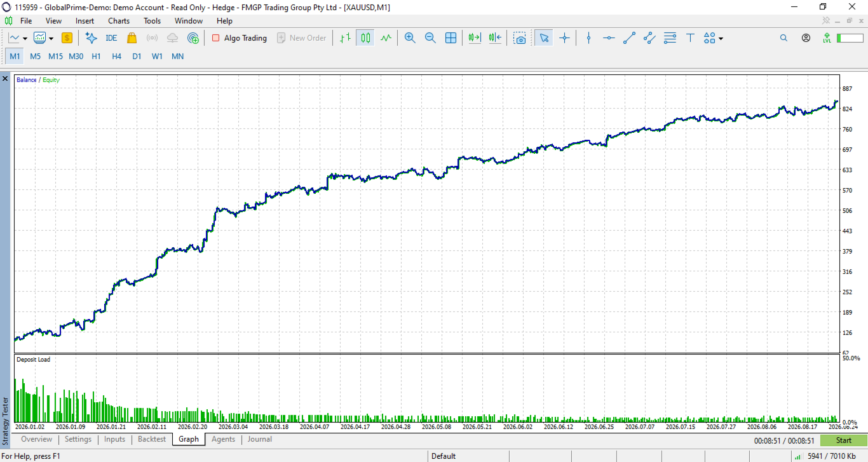Zoom in on the chart
The width and height of the screenshot is (868, 462).
(410, 38)
